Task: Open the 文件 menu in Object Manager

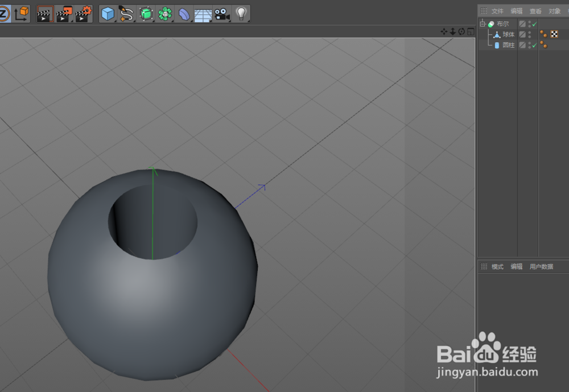Action: pyautogui.click(x=497, y=10)
